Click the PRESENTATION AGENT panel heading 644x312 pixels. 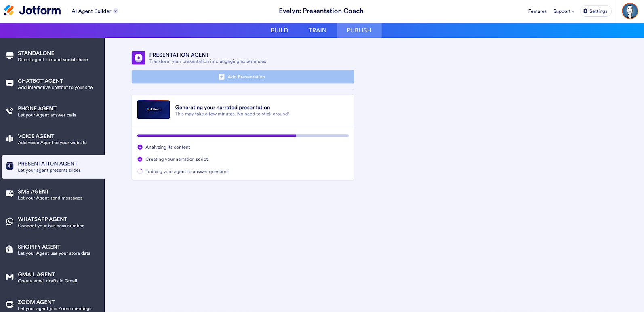tap(179, 55)
